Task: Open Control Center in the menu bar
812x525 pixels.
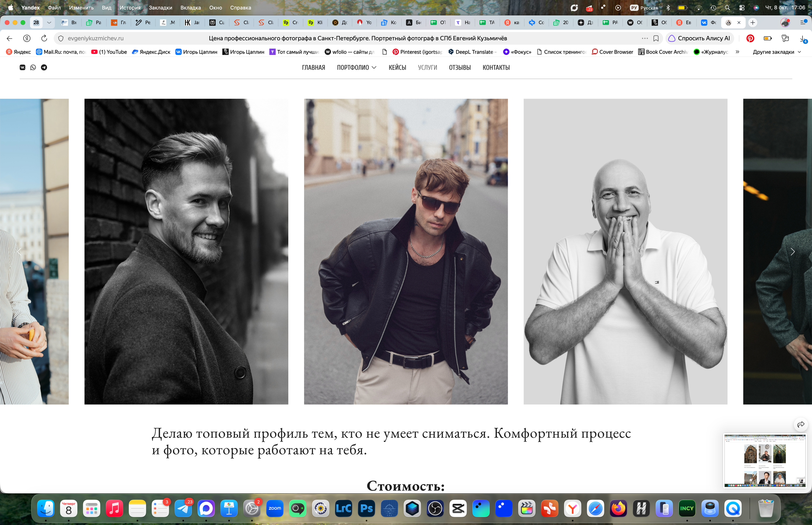Action: [x=742, y=8]
